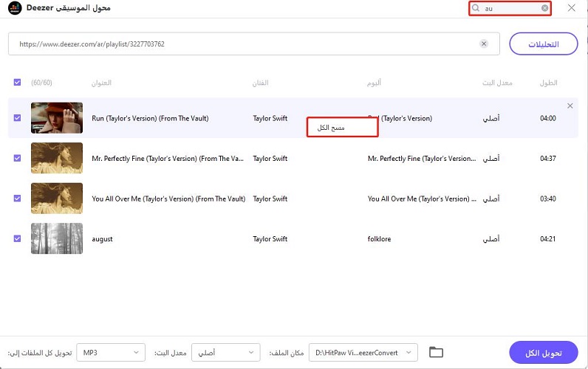This screenshot has height=369, width=588.
Task: Click the 'You All Over Me' album thumbnail
Action: click(x=57, y=199)
